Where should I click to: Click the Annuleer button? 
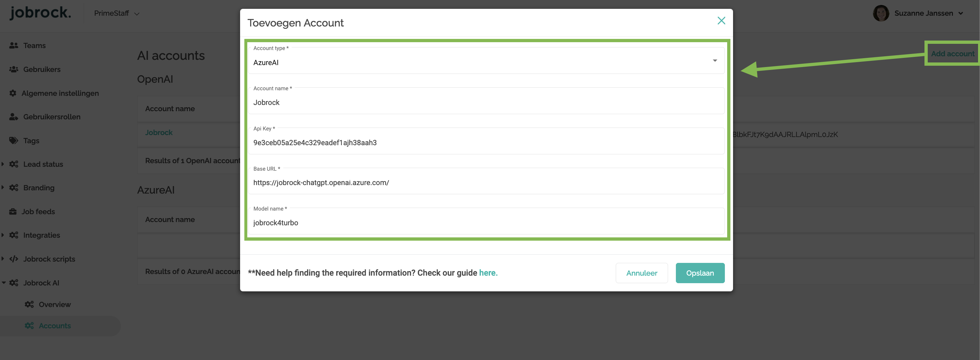pos(642,273)
